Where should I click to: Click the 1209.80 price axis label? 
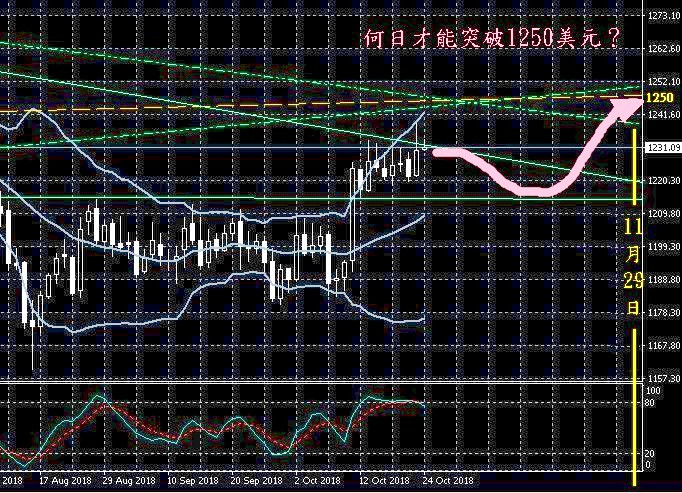(x=664, y=214)
